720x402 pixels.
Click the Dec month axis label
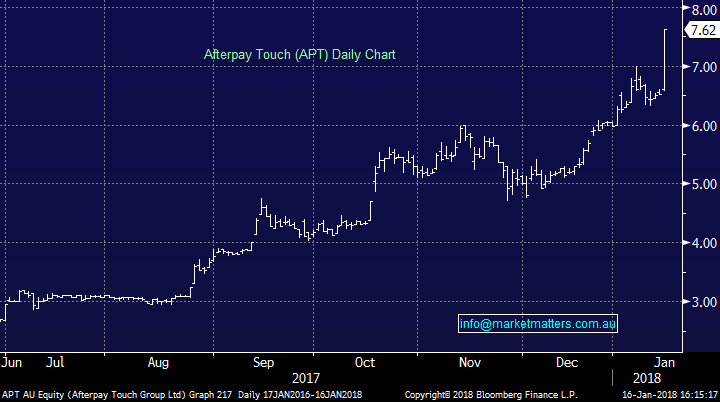pyautogui.click(x=567, y=362)
